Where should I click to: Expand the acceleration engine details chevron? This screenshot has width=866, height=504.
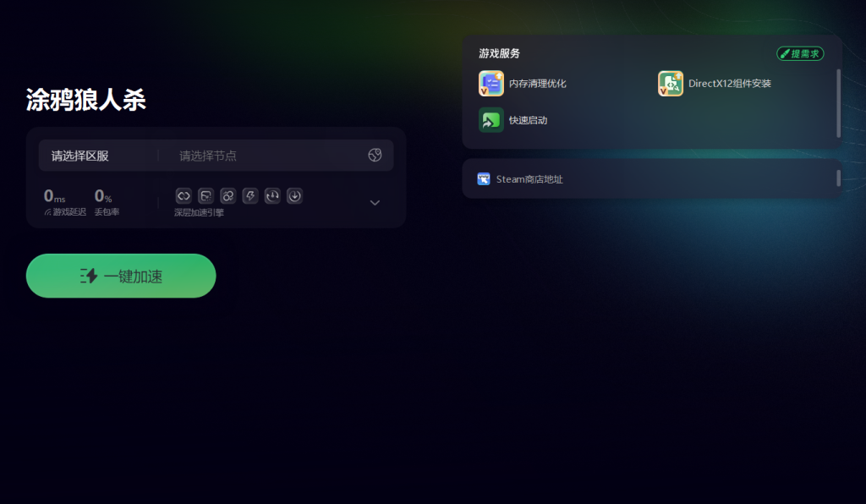(x=375, y=203)
